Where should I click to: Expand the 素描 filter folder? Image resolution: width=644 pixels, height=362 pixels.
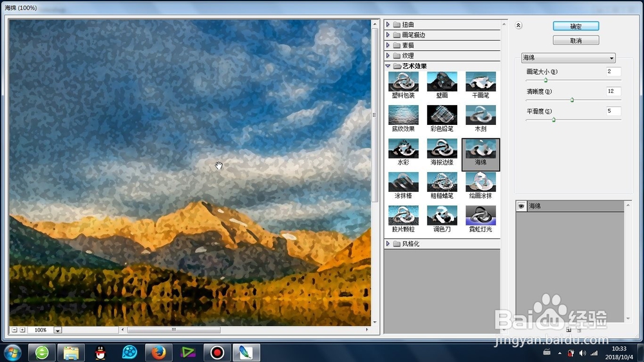tap(388, 45)
